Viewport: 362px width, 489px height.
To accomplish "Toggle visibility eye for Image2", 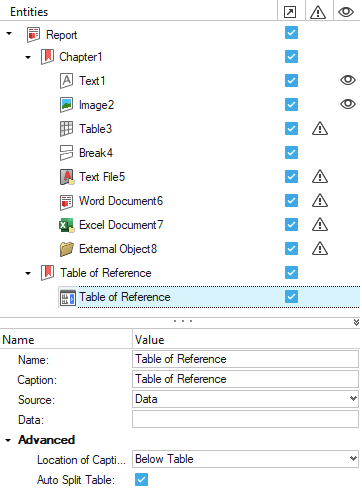I will point(348,104).
